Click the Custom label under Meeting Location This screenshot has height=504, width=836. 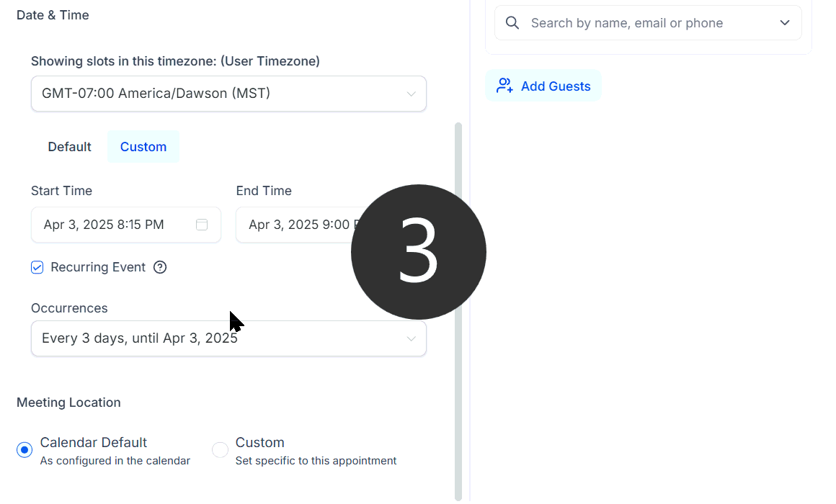click(x=259, y=442)
